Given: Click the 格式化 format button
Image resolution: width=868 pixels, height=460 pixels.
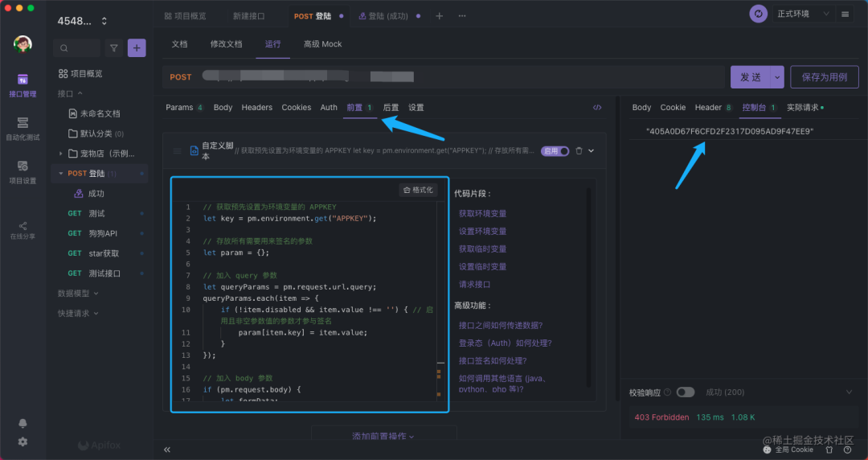Looking at the screenshot, I should coord(418,190).
